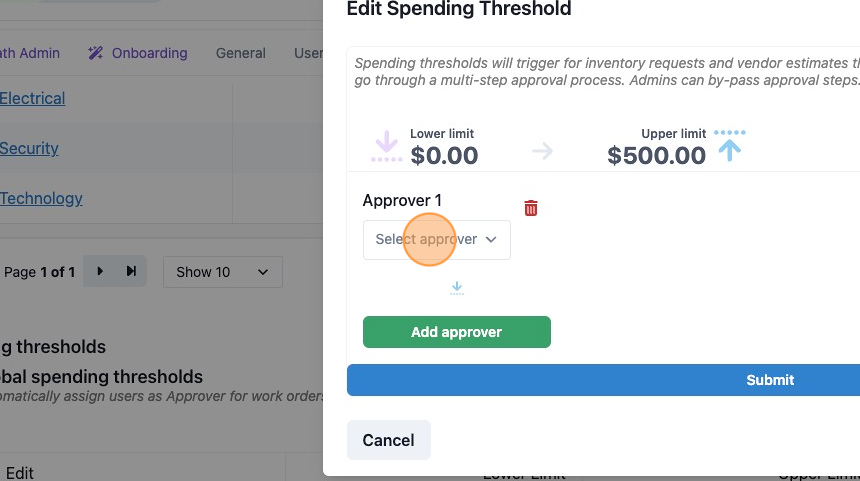
Task: Click the arrow between lower and upper limits
Action: 542,151
